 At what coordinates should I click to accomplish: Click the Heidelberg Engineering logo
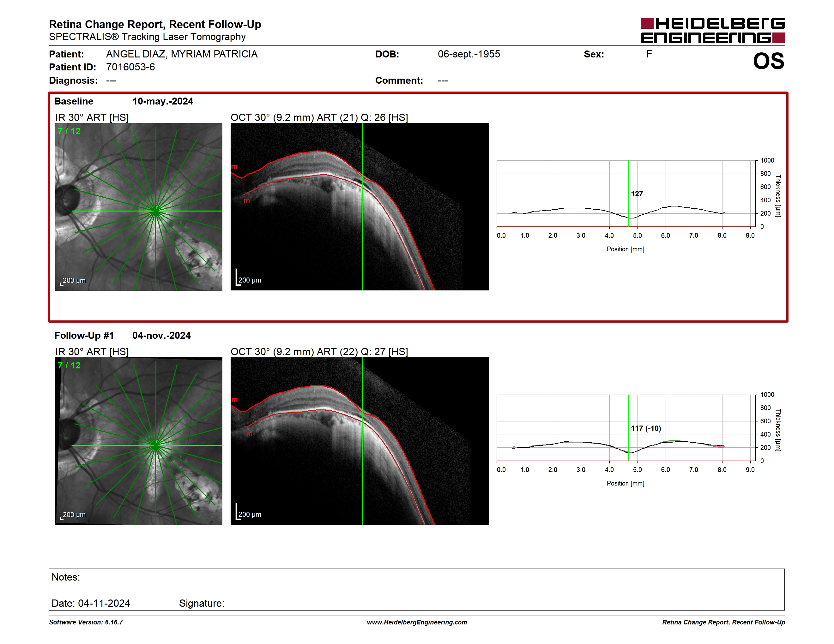click(713, 31)
